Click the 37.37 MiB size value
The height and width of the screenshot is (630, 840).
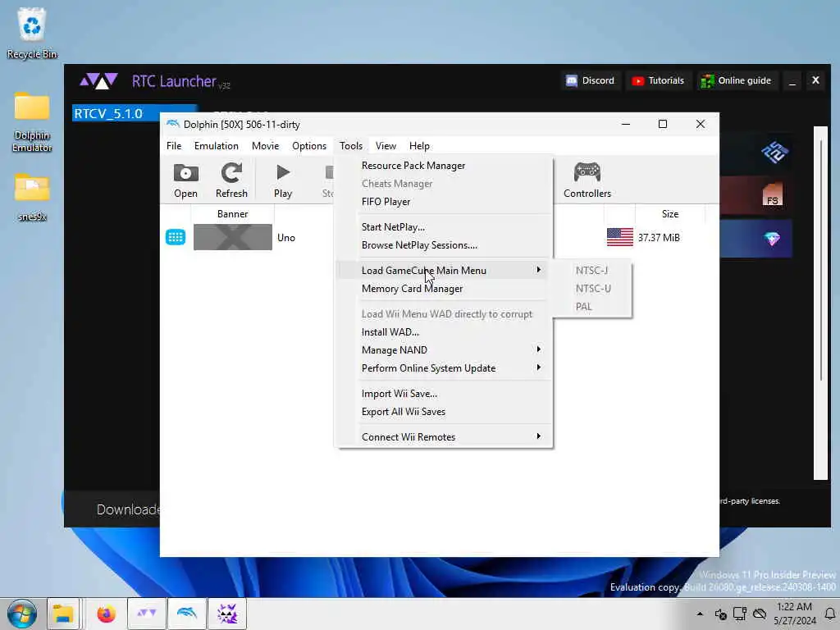coord(659,237)
